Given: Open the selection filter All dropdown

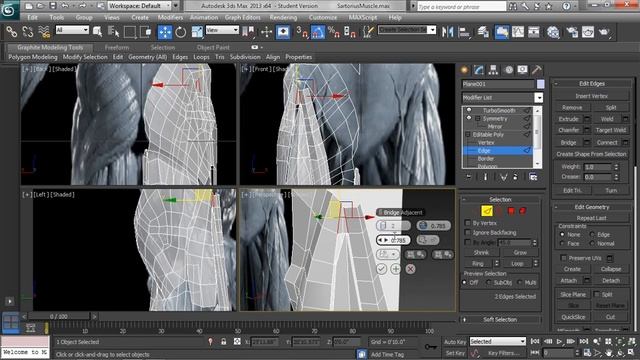Looking at the screenshot, I should coord(72,30).
